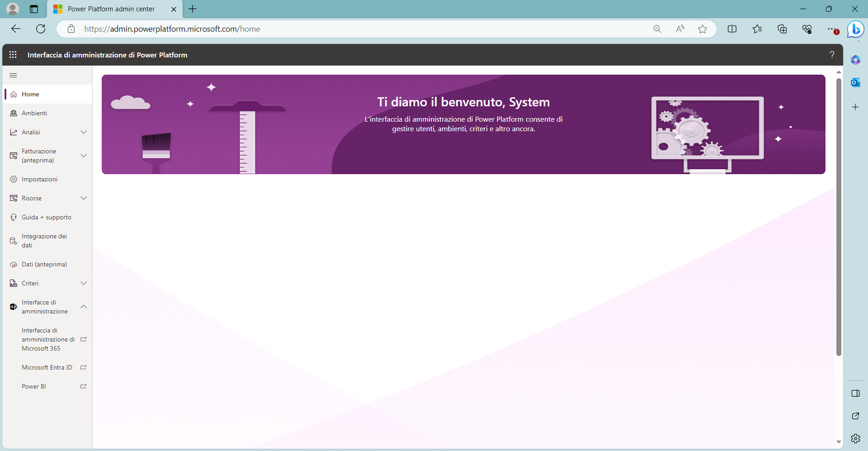Open the Favorites list icon
The image size is (868, 451).
pyautogui.click(x=757, y=29)
